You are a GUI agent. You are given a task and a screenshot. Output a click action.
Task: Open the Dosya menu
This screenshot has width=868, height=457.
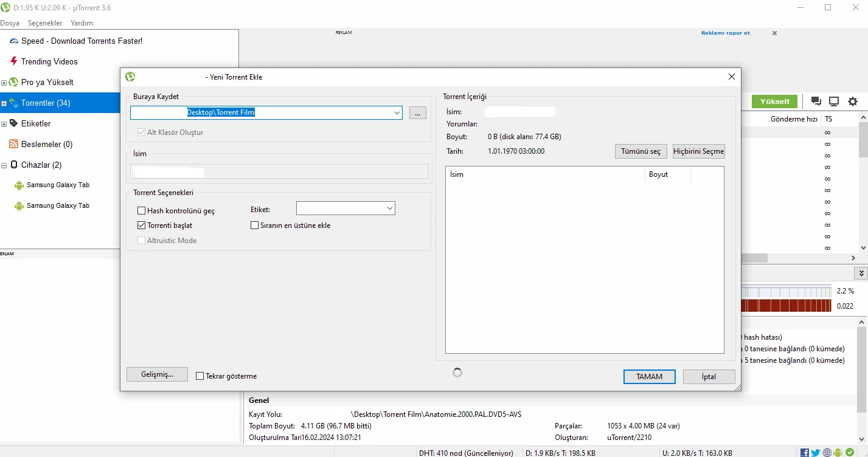[10, 23]
